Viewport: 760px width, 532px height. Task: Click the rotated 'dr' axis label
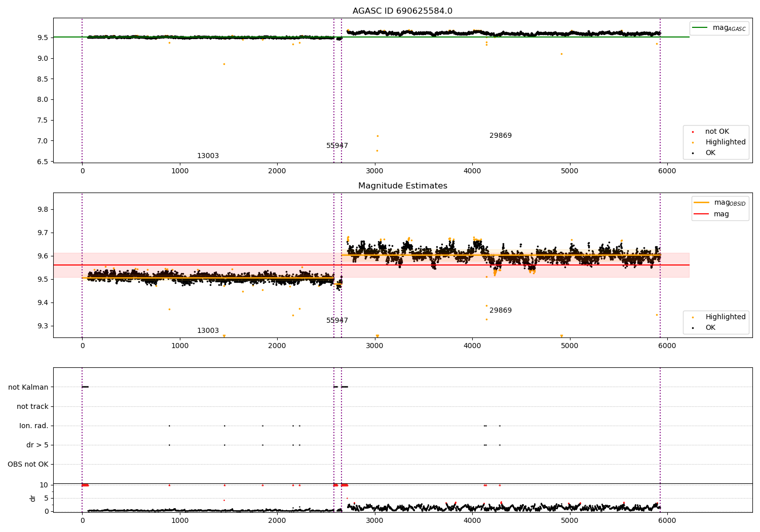[x=33, y=498]
